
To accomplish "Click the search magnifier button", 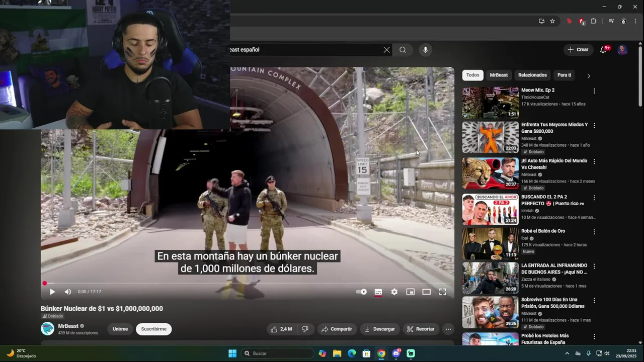I will [403, 50].
